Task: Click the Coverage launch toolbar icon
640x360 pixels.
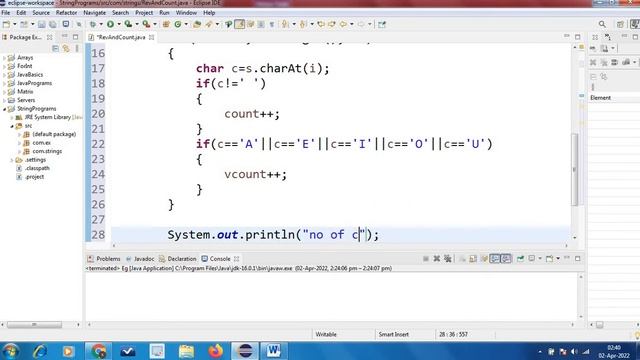Action: point(128,24)
